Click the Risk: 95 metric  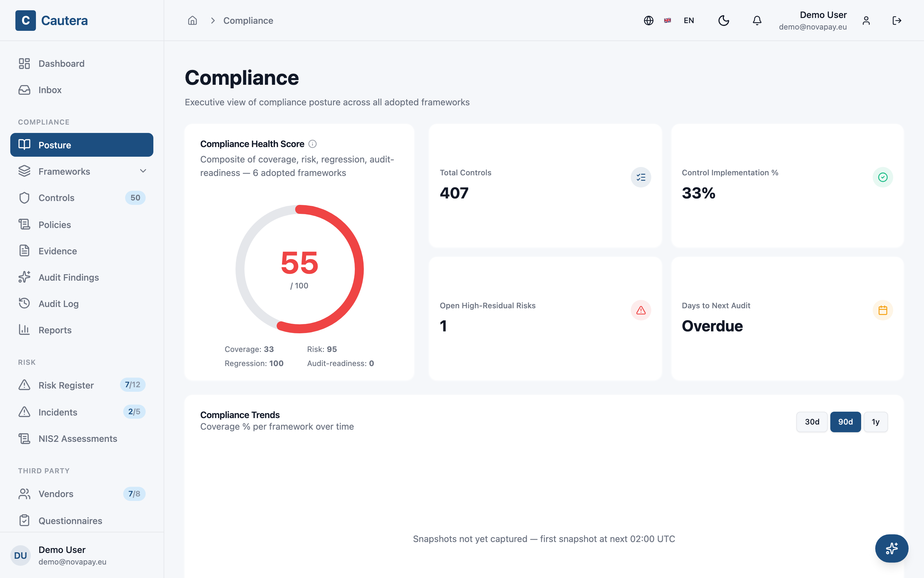(x=322, y=349)
